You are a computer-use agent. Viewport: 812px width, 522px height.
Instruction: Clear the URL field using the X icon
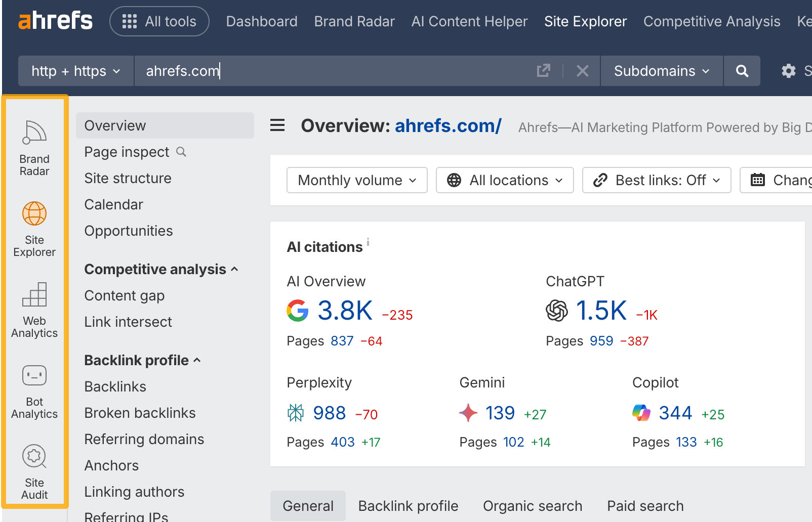[582, 71]
